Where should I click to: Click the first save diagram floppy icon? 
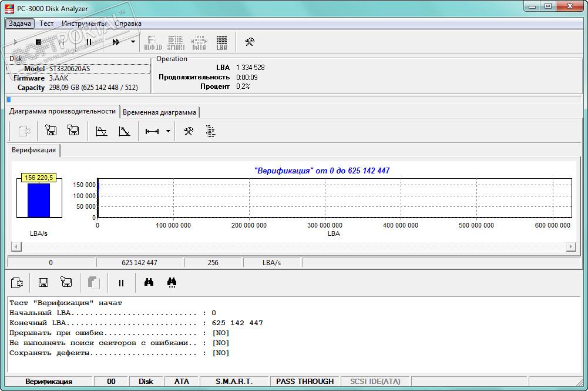(x=51, y=131)
